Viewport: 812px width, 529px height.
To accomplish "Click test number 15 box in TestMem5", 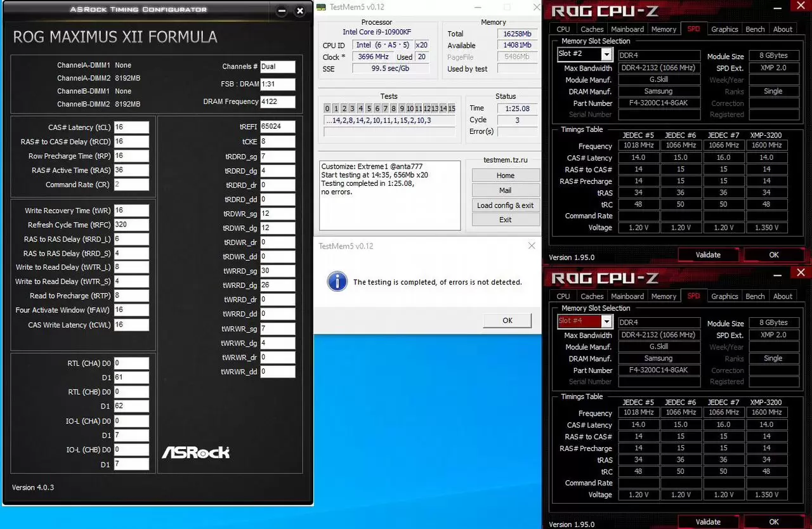I will pyautogui.click(x=452, y=108).
